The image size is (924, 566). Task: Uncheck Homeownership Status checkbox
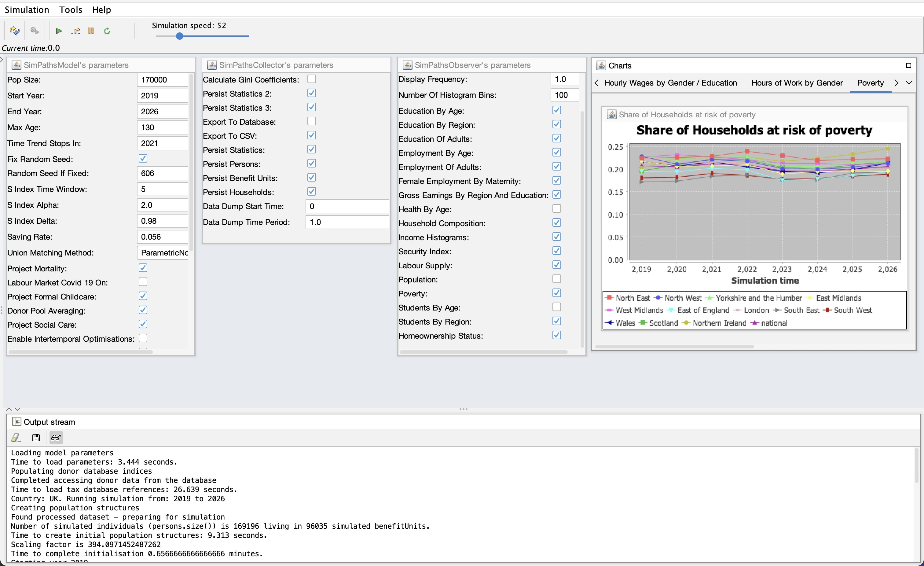(x=556, y=335)
